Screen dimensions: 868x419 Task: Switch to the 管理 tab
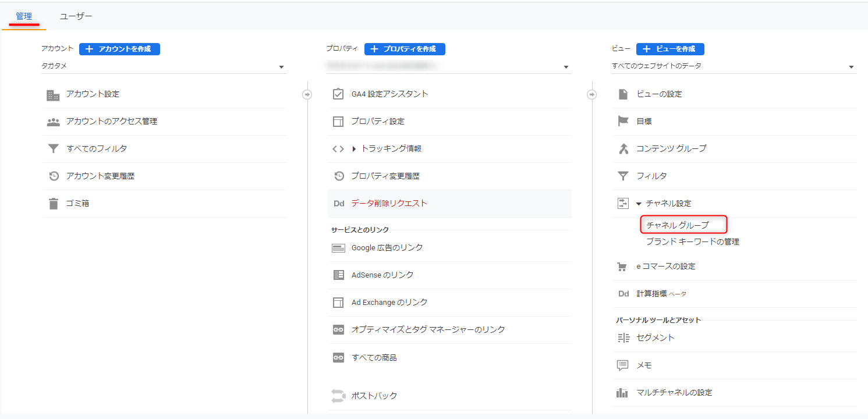coord(24,16)
